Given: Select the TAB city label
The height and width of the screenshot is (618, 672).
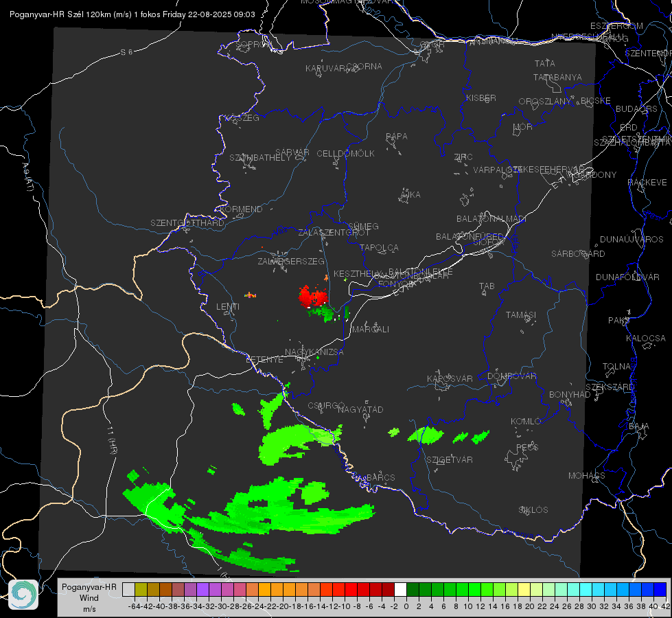Looking at the screenshot, I should click(x=487, y=286).
